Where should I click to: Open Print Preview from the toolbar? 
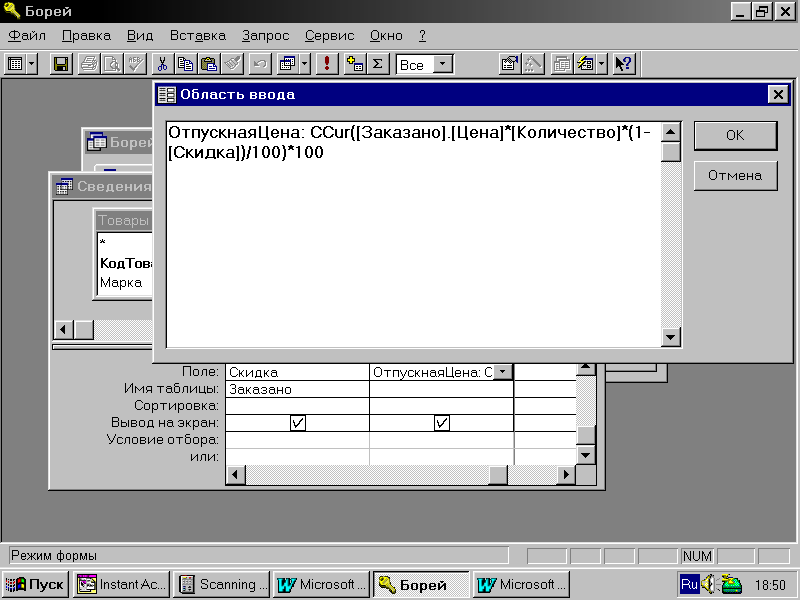point(112,64)
